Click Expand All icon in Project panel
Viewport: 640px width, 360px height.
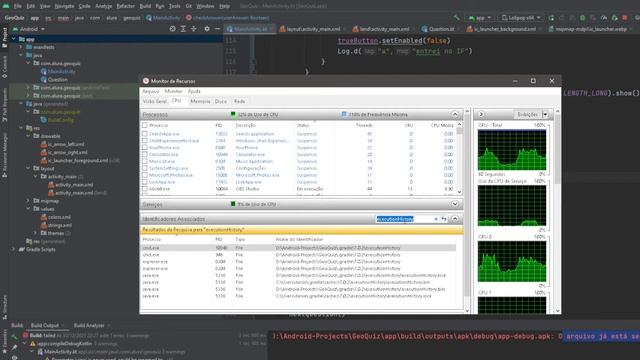[183, 29]
